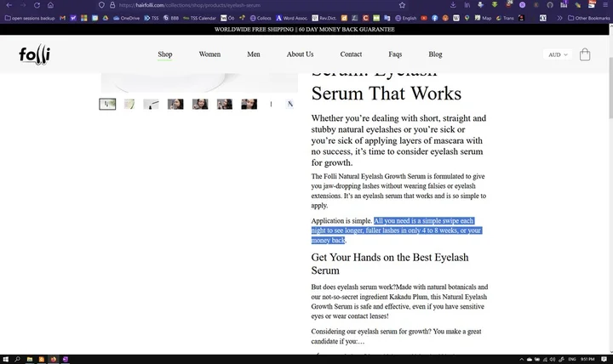The width and height of the screenshot is (613, 364).
Task: Open the browser downloads icon
Action: [x=453, y=5]
